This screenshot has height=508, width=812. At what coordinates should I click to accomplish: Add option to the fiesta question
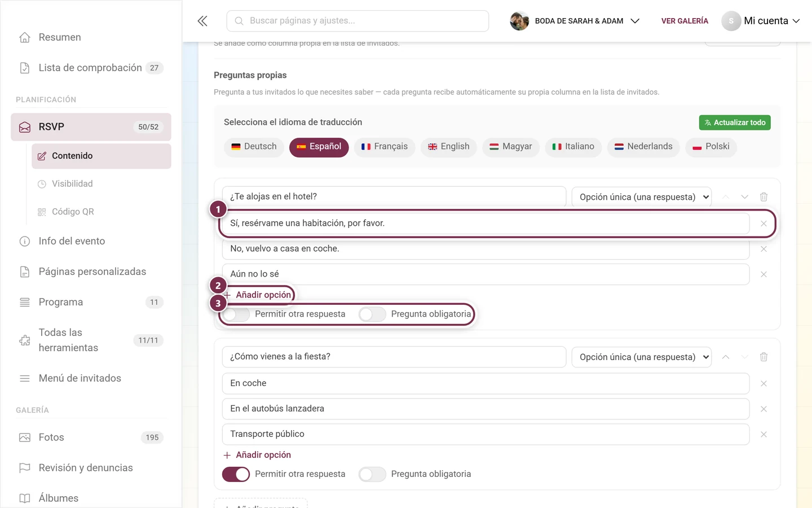[x=257, y=455]
